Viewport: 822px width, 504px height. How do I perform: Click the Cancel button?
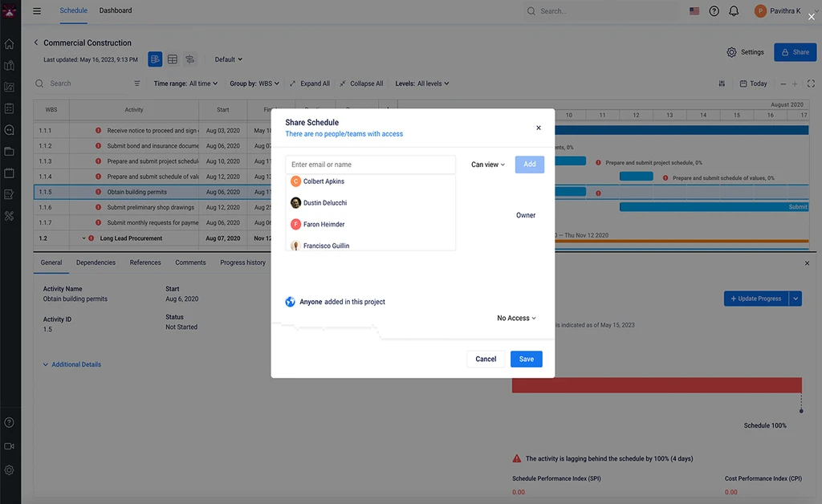pos(486,359)
